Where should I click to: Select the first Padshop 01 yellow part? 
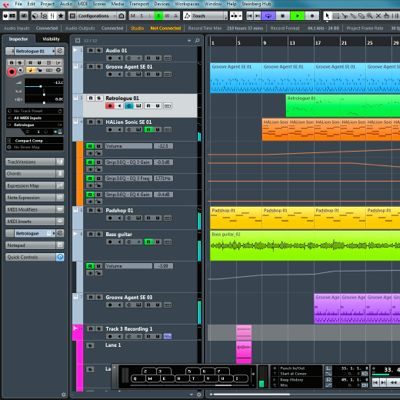(236, 218)
